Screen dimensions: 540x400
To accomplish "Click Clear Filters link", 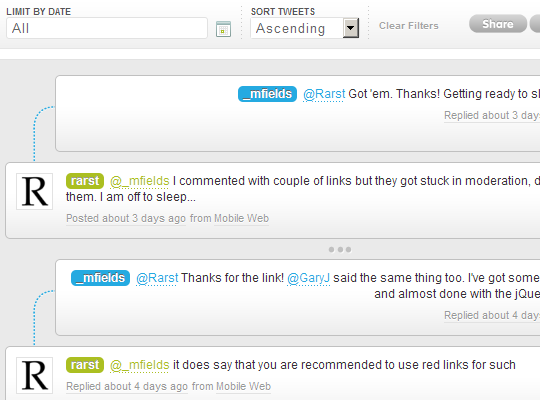I will (409, 26).
